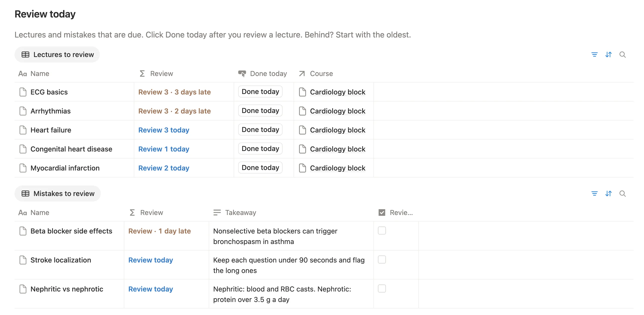Search the Mistakes to review table
This screenshot has width=644, height=315.
622,193
